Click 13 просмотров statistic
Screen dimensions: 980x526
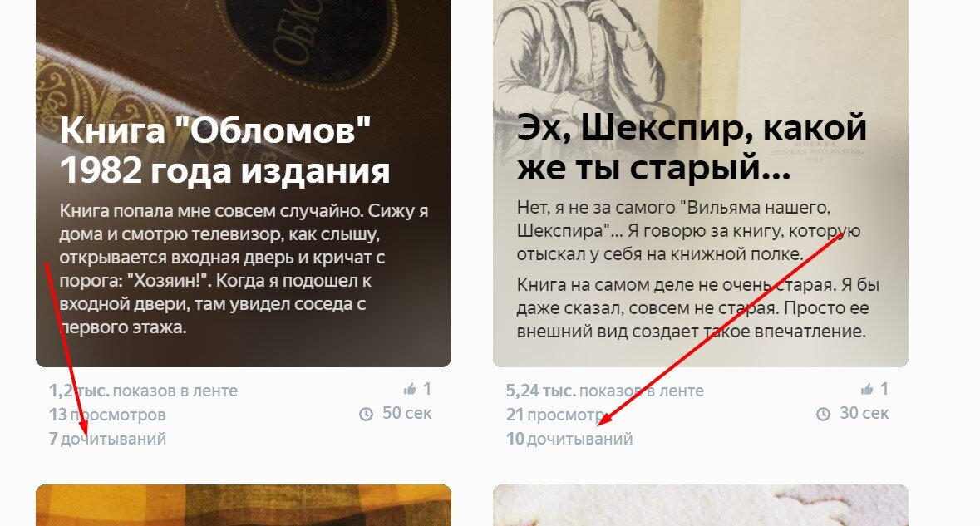(x=107, y=414)
